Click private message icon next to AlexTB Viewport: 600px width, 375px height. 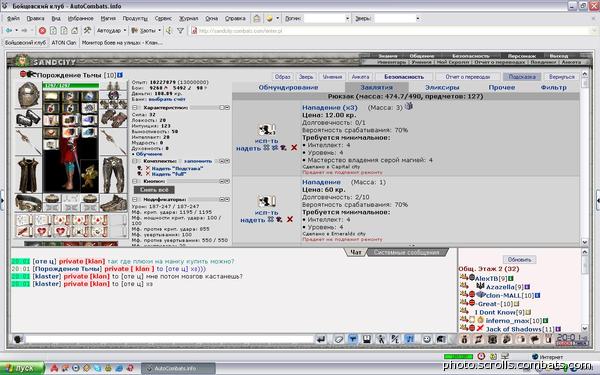464,277
